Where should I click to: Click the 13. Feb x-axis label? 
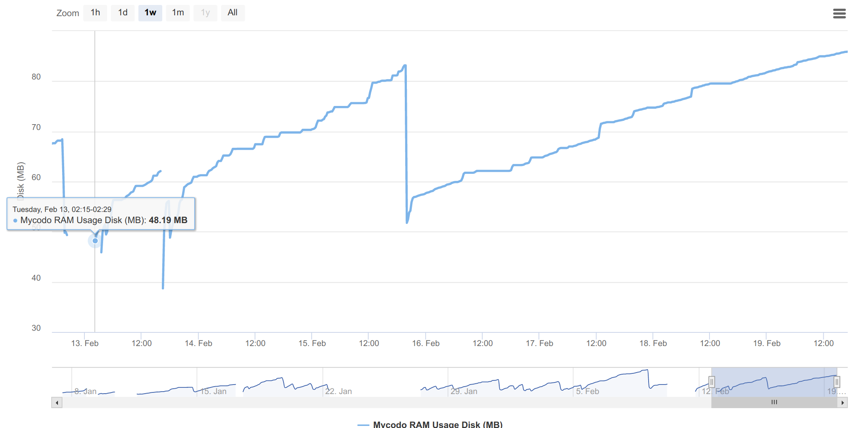(85, 343)
